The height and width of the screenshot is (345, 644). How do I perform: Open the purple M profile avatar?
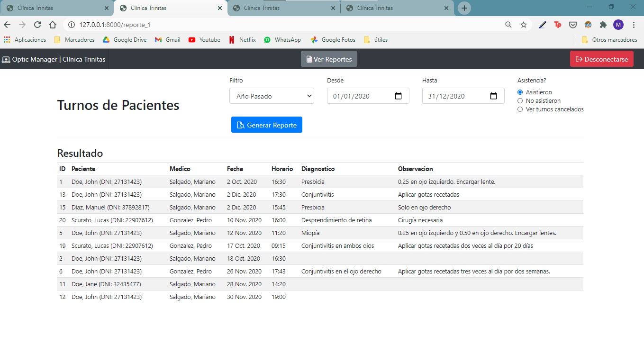(618, 25)
